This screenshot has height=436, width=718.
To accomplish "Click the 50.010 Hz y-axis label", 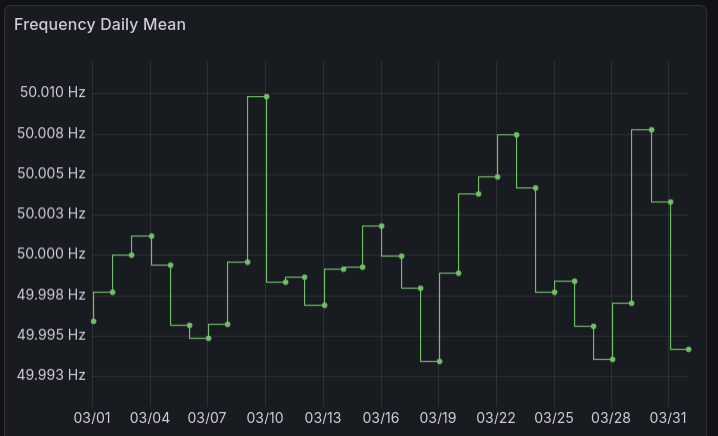I will (53, 93).
